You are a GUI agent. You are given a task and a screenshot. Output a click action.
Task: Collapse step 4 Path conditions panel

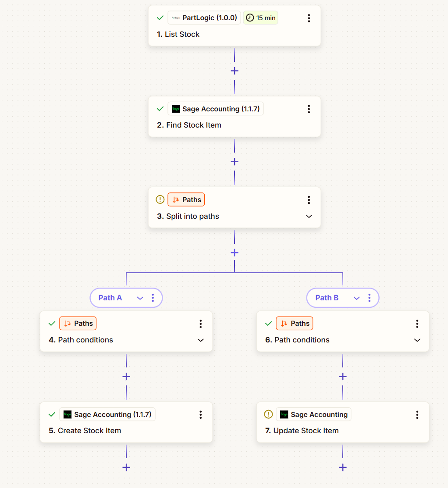click(200, 340)
